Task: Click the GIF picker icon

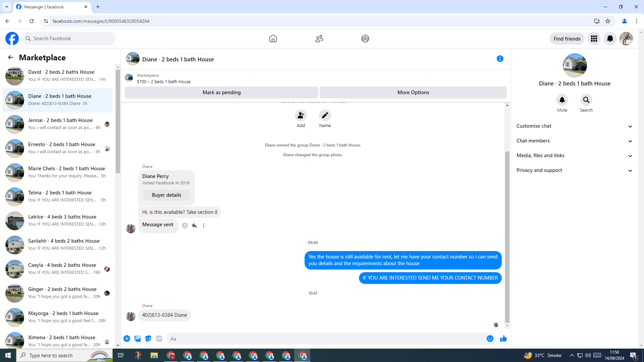Action: [x=159, y=339]
